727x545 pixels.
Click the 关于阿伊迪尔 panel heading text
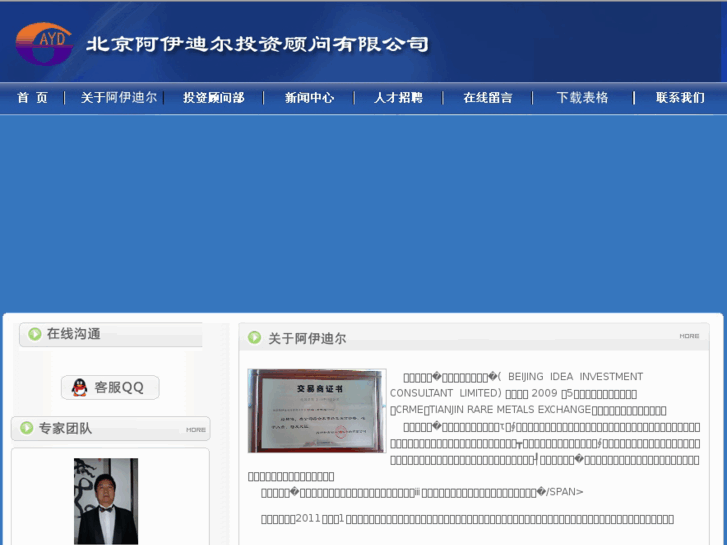[x=307, y=339]
